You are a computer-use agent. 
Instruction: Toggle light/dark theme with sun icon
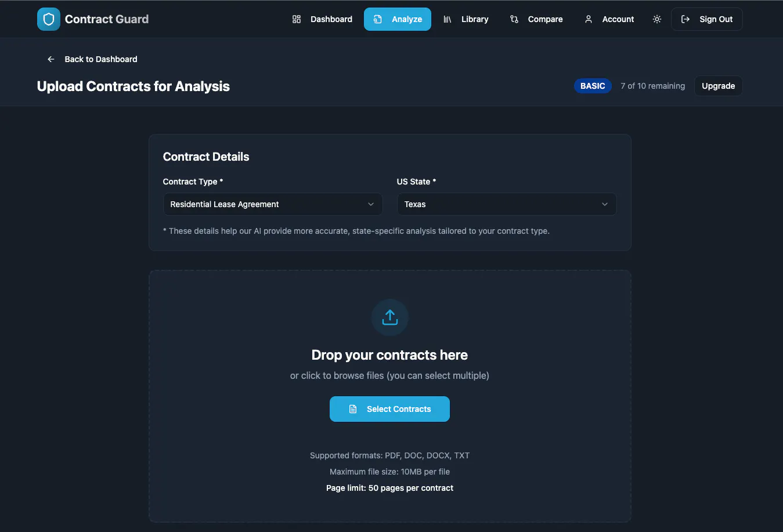[x=657, y=19]
